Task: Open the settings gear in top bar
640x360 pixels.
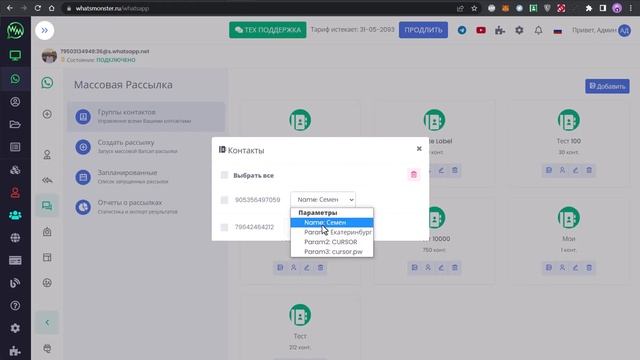Action: coord(519,30)
